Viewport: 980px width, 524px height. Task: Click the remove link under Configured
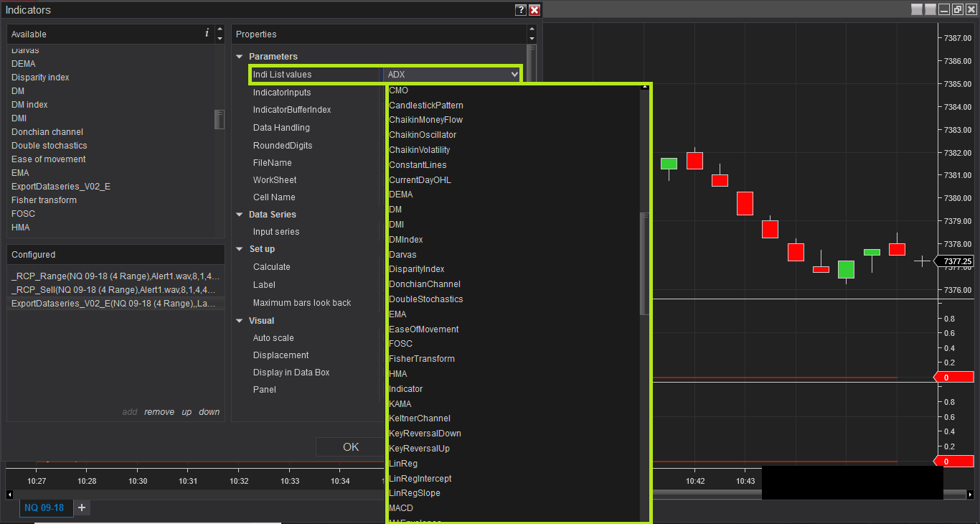(159, 412)
